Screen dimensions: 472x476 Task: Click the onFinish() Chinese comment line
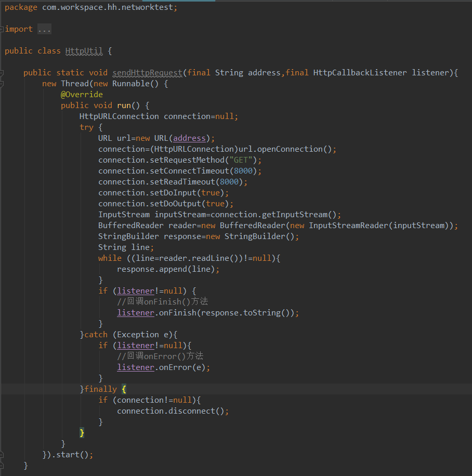pos(163,302)
